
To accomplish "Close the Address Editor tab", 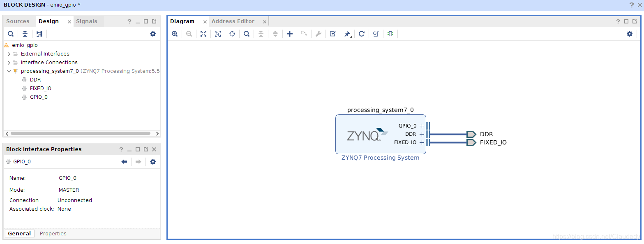I will pos(265,22).
